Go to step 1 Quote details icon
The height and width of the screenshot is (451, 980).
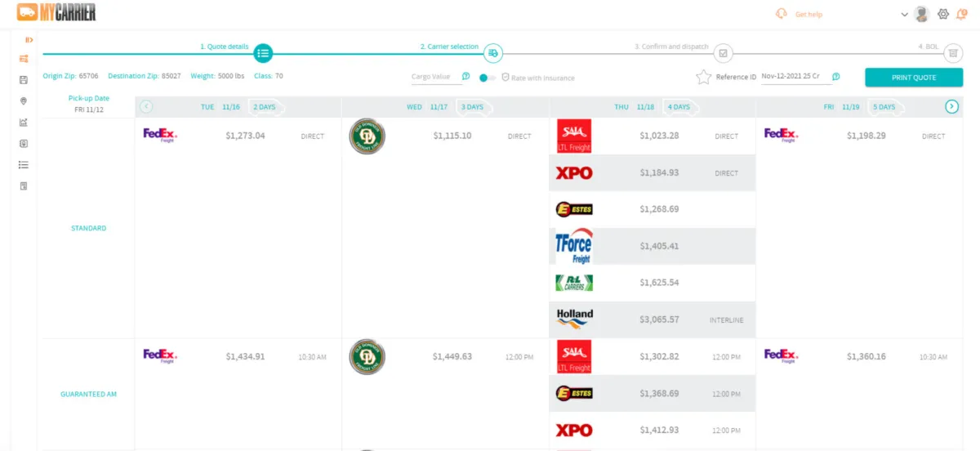(x=263, y=53)
